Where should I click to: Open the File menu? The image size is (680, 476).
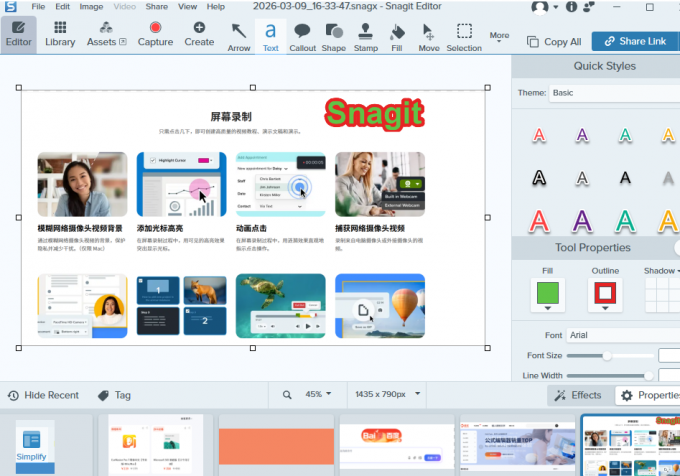38,7
